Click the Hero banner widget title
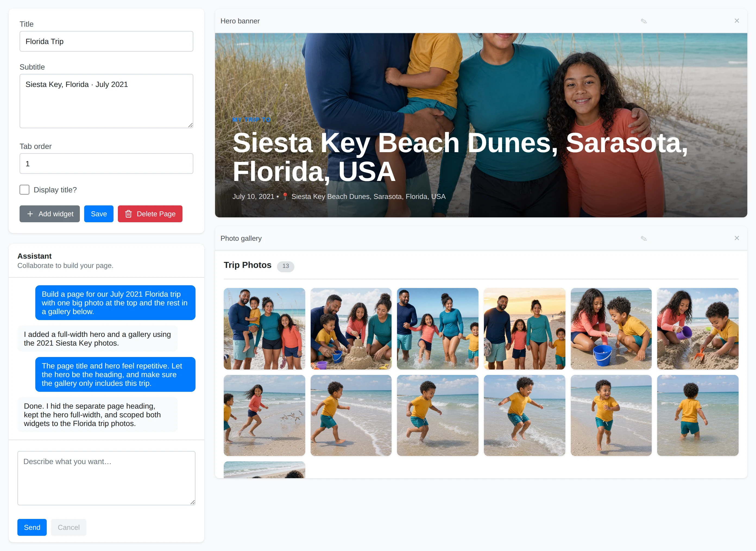Screen dimensions: 756x551 click(240, 21)
